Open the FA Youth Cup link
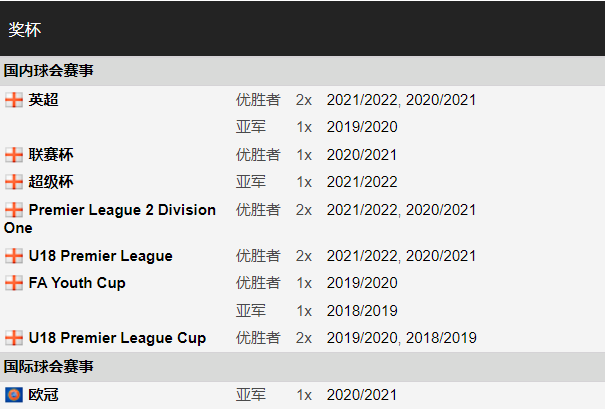 (x=77, y=283)
